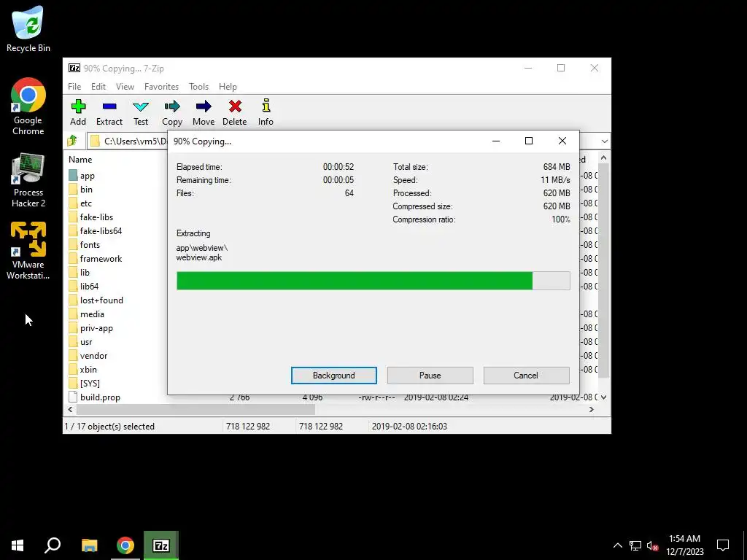Open taskbar search icon

coord(53,545)
